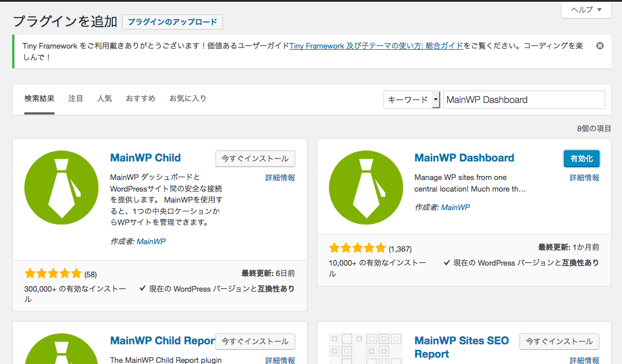Click the MainWP Child green tie icon
The height and width of the screenshot is (364, 622).
click(x=61, y=187)
